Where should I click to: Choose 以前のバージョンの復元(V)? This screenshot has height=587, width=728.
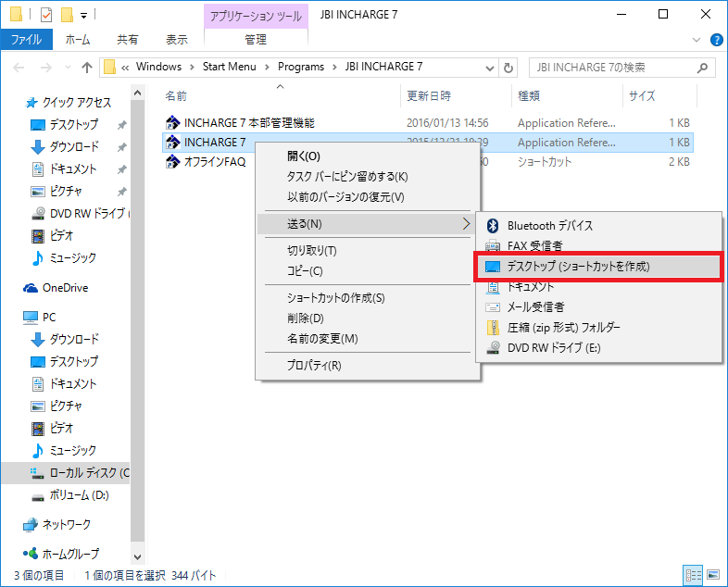pyautogui.click(x=368, y=197)
